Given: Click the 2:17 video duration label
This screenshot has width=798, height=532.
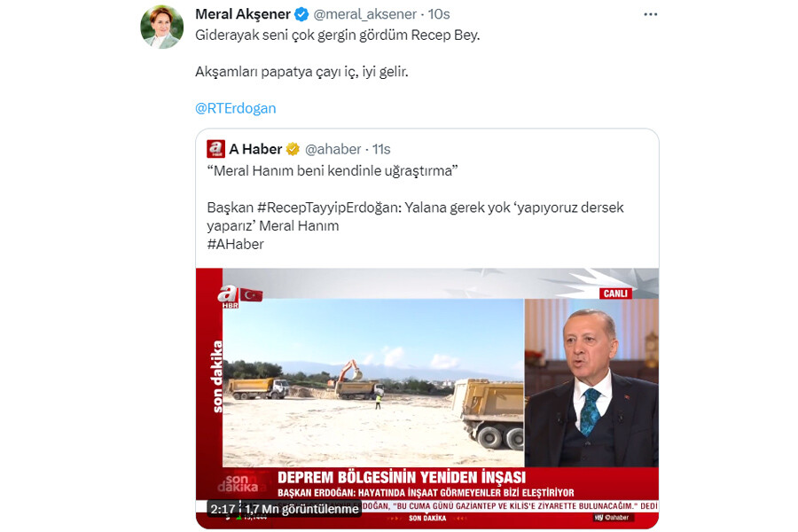Looking at the screenshot, I should 223,509.
